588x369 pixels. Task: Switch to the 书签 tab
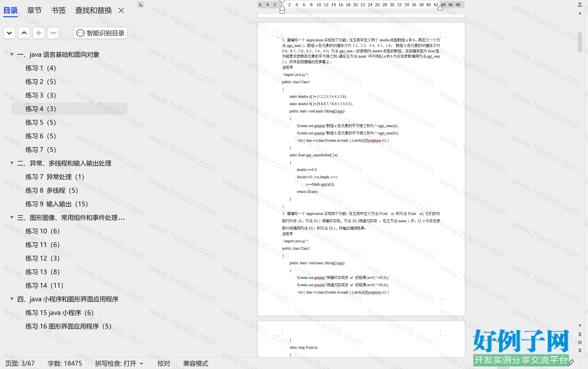[59, 10]
